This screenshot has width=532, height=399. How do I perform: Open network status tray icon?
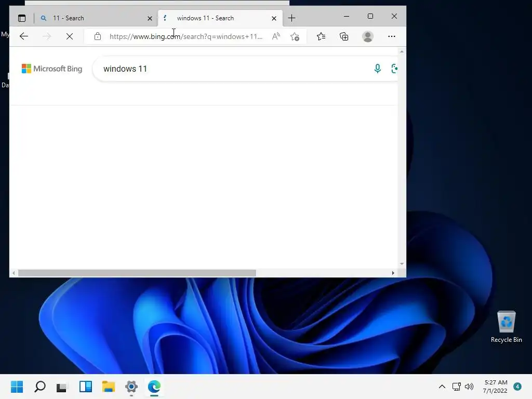click(x=456, y=387)
